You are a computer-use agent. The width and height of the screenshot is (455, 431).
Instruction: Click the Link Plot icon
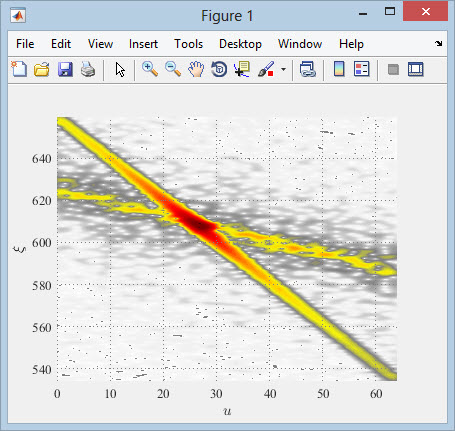pos(308,69)
